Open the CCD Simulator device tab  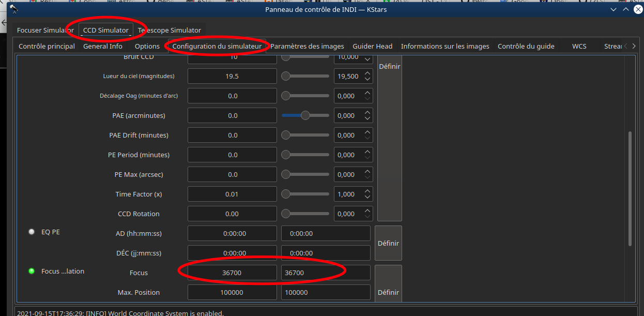106,30
